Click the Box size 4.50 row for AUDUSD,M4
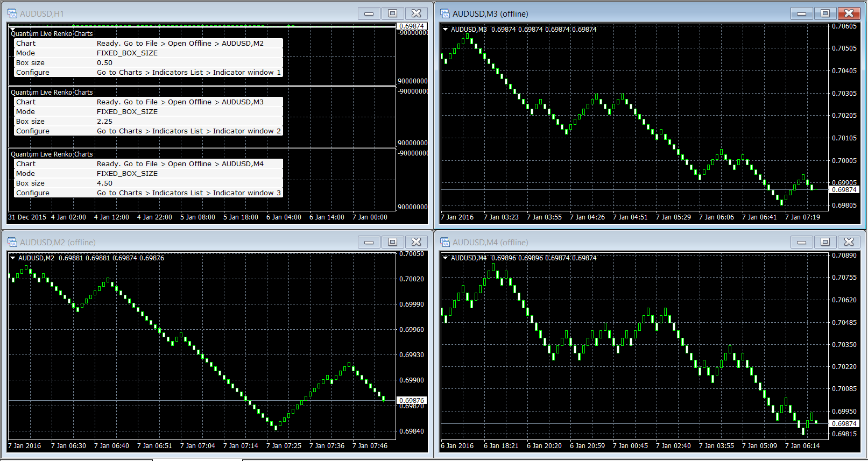868x461 pixels. tap(148, 183)
